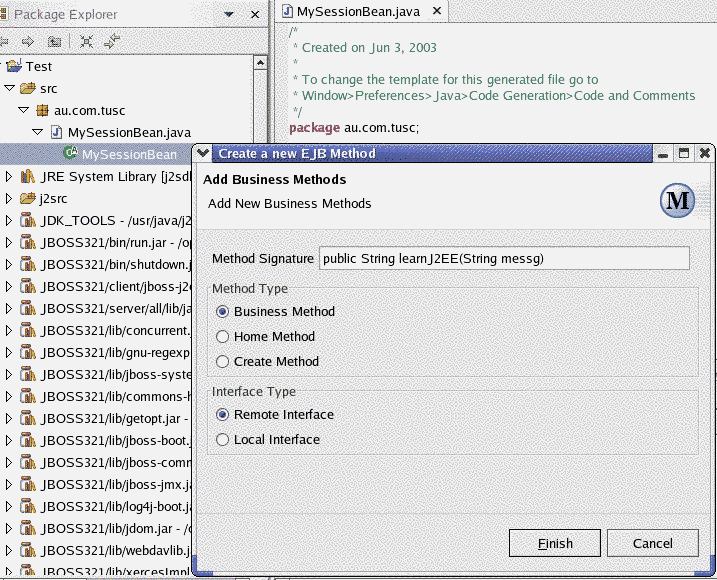Click the Forward arrow in Package Explorer toolbar
Image resolution: width=717 pixels, height=580 pixels.
tap(28, 41)
